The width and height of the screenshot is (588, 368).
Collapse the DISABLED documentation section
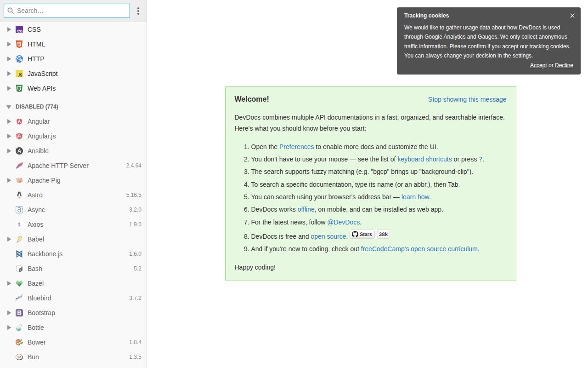point(8,106)
